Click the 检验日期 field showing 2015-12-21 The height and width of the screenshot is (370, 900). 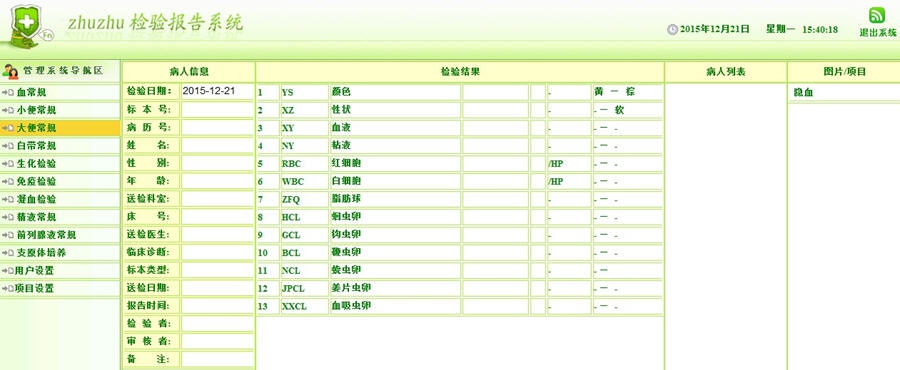pos(218,91)
